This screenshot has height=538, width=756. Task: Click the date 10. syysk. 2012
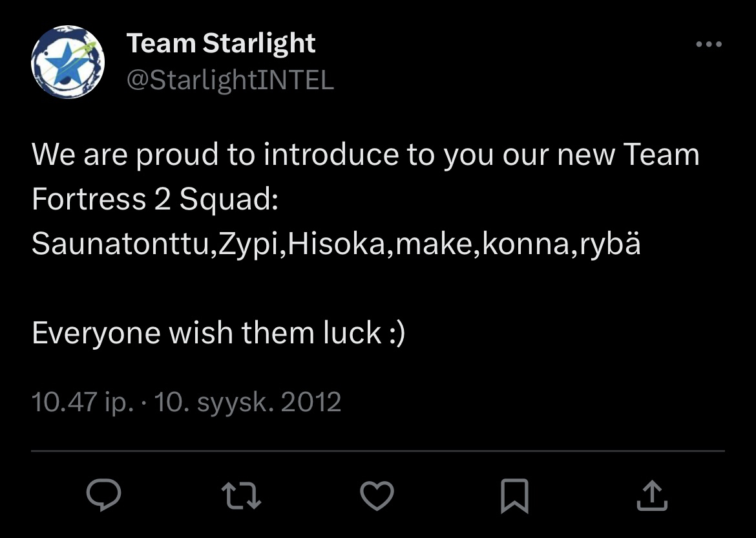click(x=248, y=402)
